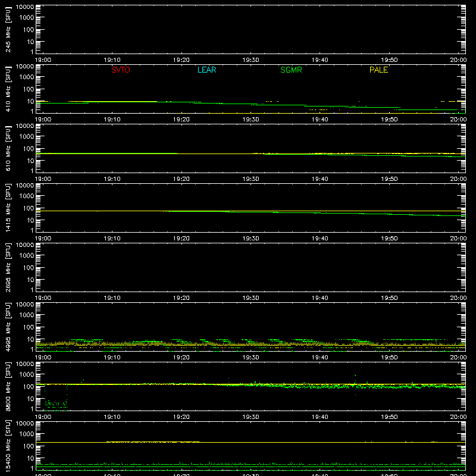This screenshot has width=476, height=476.
Task: Click the 1000 tick of the 410 MHz panel
Action: click(27, 77)
